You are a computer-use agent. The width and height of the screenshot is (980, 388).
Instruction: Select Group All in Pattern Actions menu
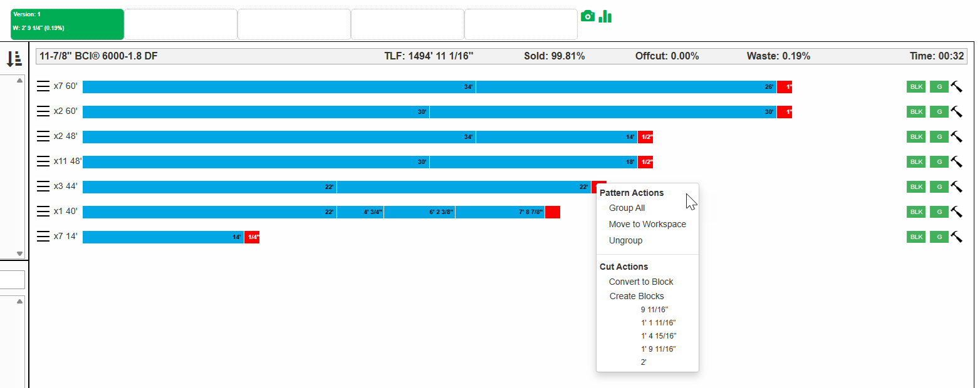click(x=627, y=208)
